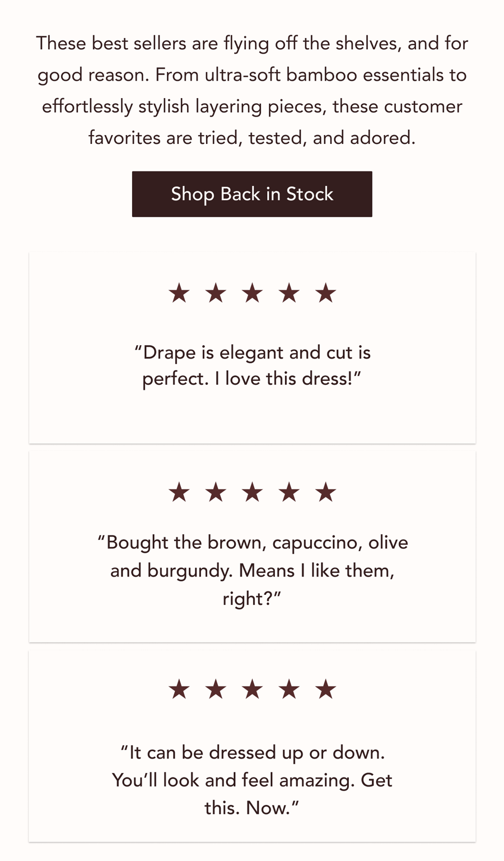Tap second star above dressed-up review
This screenshot has height=861, width=504.
(x=216, y=690)
